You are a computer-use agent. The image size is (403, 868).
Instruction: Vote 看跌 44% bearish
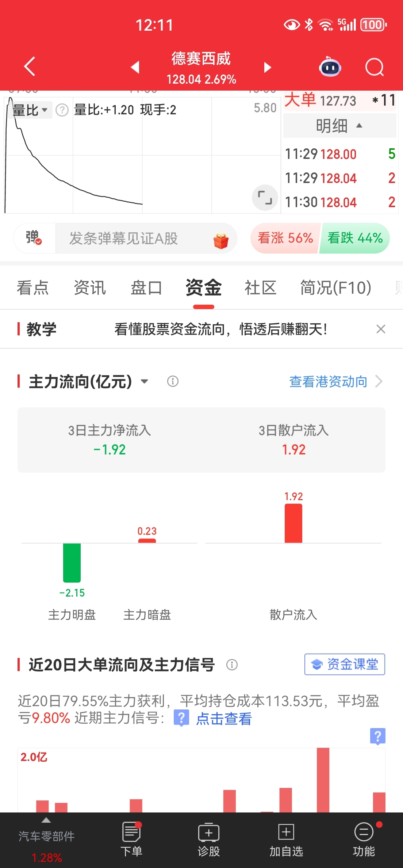click(x=355, y=238)
